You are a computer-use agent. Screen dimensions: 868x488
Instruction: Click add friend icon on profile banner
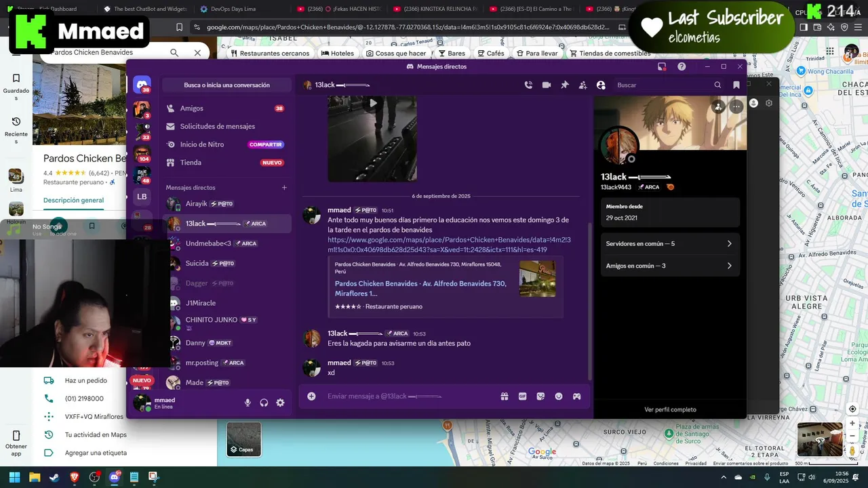tap(718, 106)
